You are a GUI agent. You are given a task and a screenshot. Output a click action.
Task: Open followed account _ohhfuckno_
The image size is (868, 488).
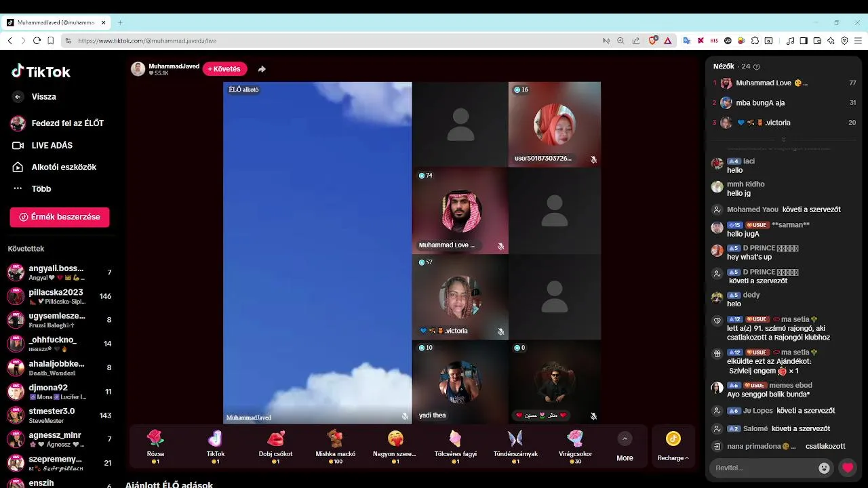60,344
